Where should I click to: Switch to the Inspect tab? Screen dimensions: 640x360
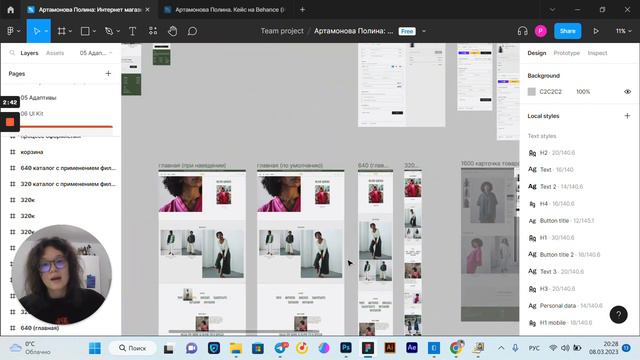tap(597, 53)
